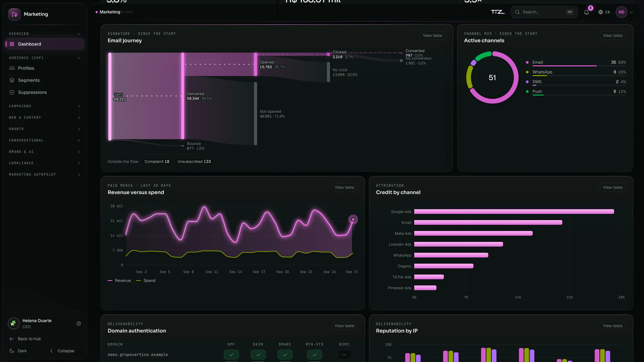Click DKIM check for news.grupovertice.example
Image resolution: width=644 pixels, height=362 pixels.
(x=258, y=355)
